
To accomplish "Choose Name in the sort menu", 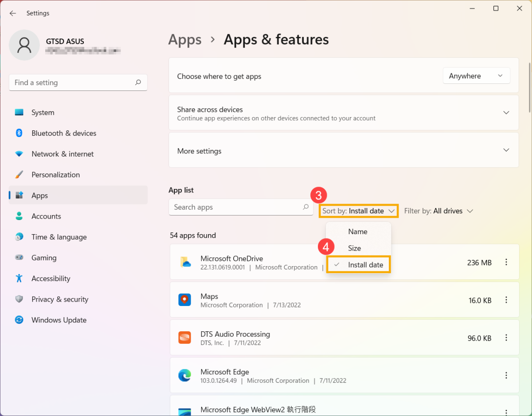I will (x=357, y=232).
